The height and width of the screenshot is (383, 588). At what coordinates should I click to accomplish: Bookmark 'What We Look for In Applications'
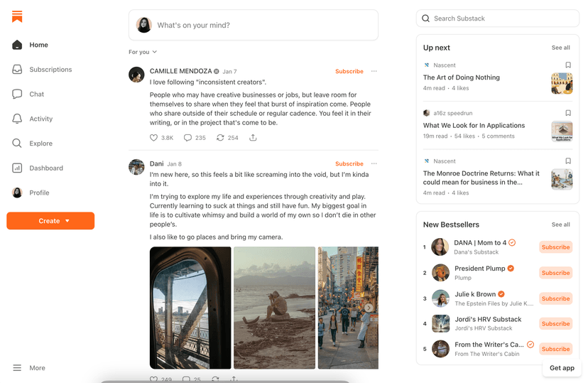(x=568, y=113)
